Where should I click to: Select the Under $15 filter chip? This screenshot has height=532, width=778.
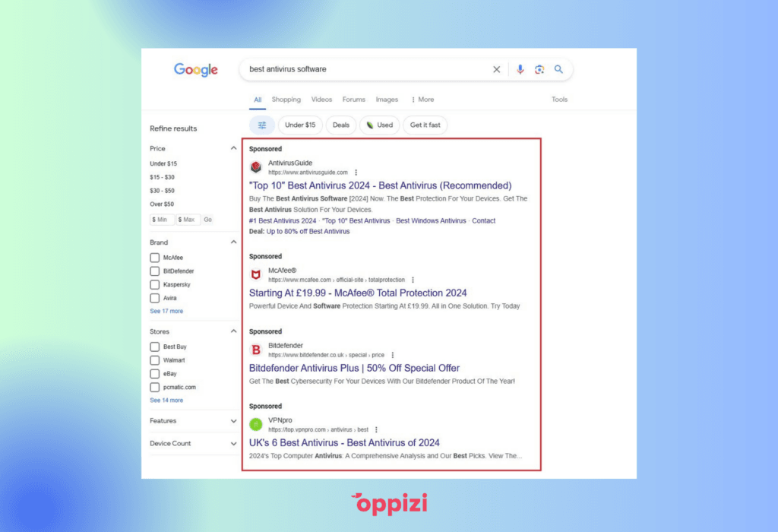300,125
